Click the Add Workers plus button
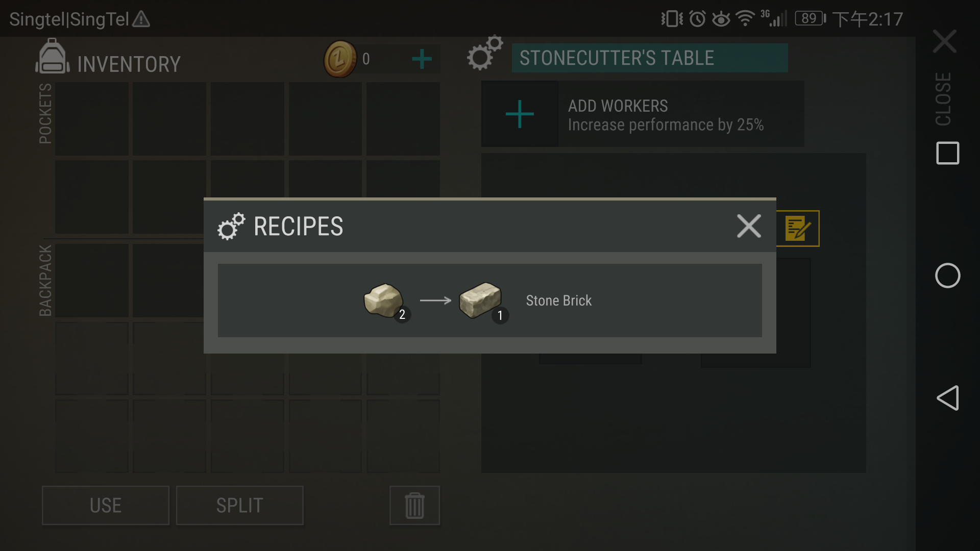This screenshot has height=551, width=980. [520, 114]
